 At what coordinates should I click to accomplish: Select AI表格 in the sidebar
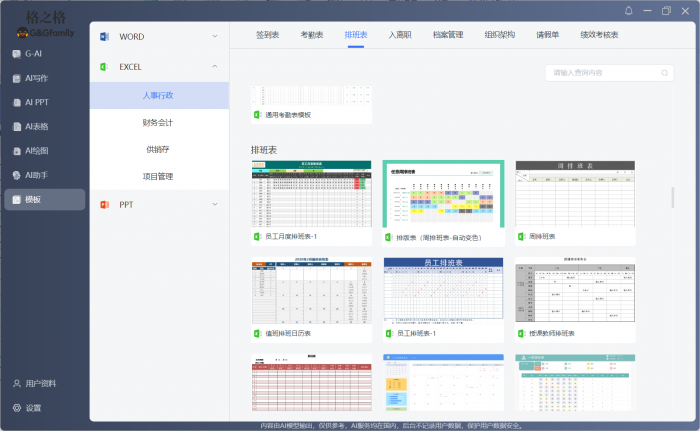pyautogui.click(x=37, y=126)
